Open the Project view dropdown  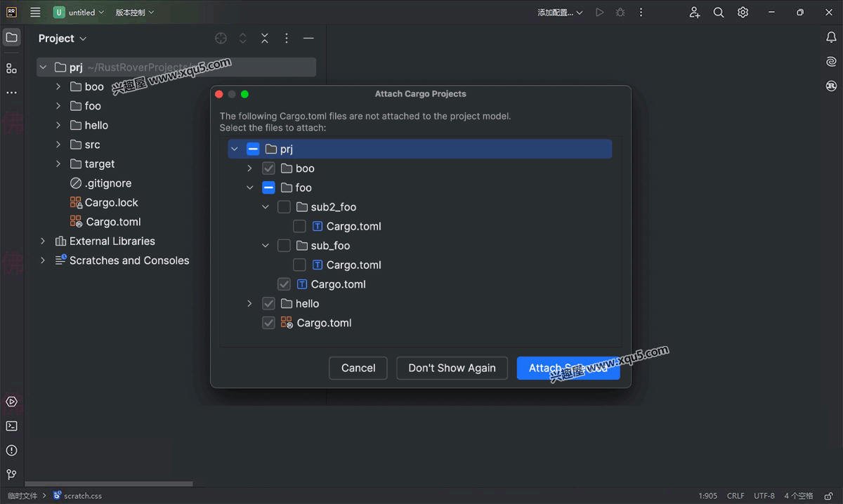tap(63, 39)
